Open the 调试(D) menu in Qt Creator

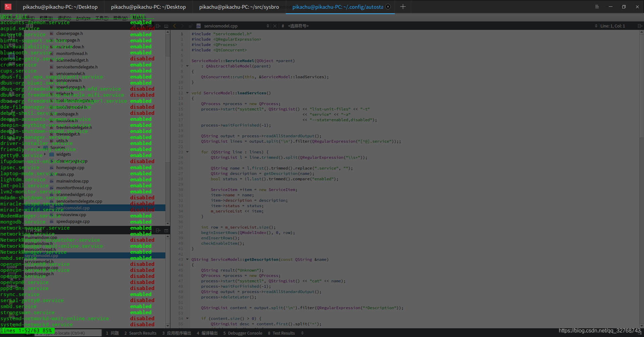tap(64, 18)
